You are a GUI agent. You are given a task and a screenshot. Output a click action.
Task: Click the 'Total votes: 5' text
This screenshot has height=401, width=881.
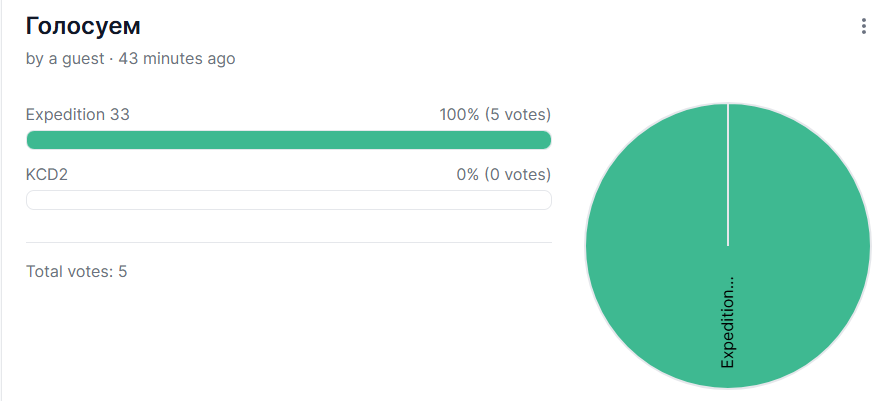click(76, 272)
